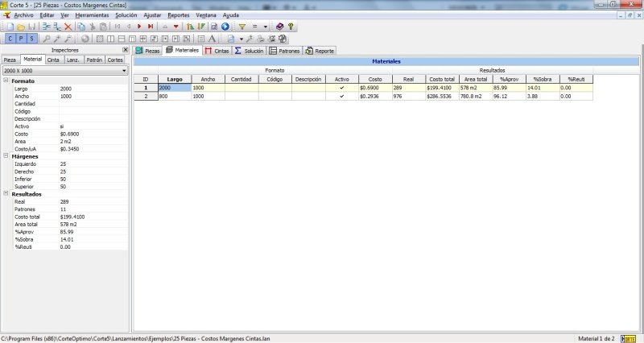Image resolution: width=644 pixels, height=343 pixels.
Task: Toggle the 'S' view button
Action: pyautogui.click(x=31, y=38)
